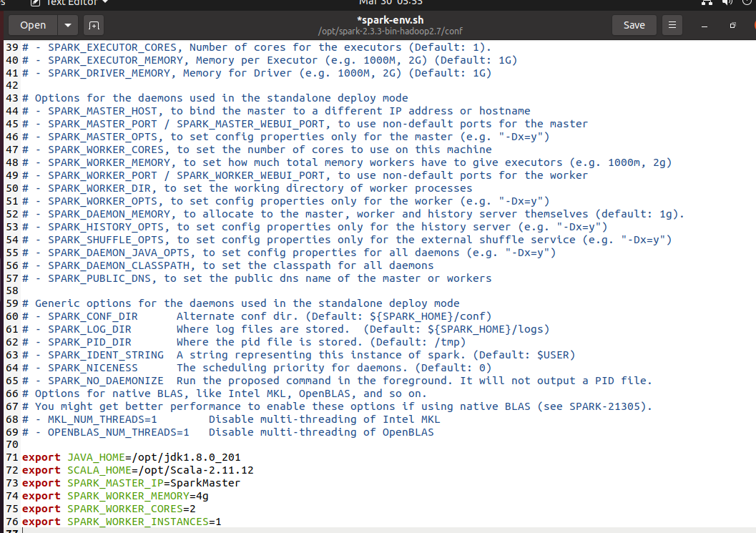
Task: Click the restore window icon in the header bar
Action: 732,24
